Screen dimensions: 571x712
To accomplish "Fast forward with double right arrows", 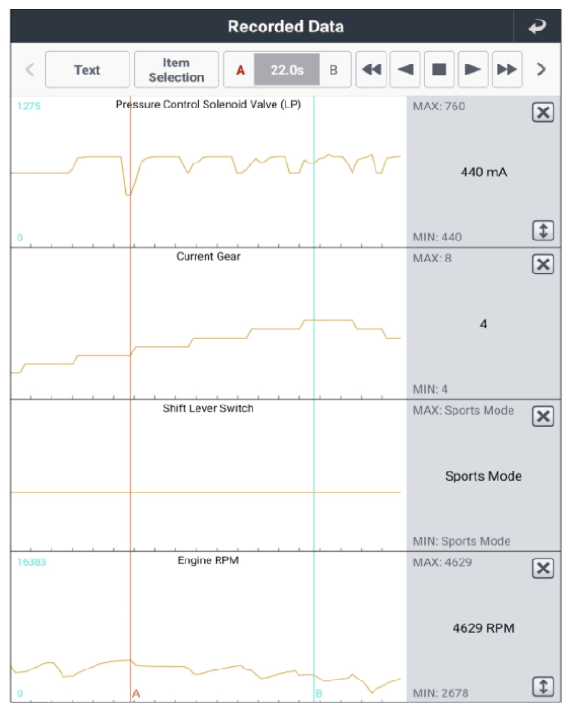I will click(507, 69).
